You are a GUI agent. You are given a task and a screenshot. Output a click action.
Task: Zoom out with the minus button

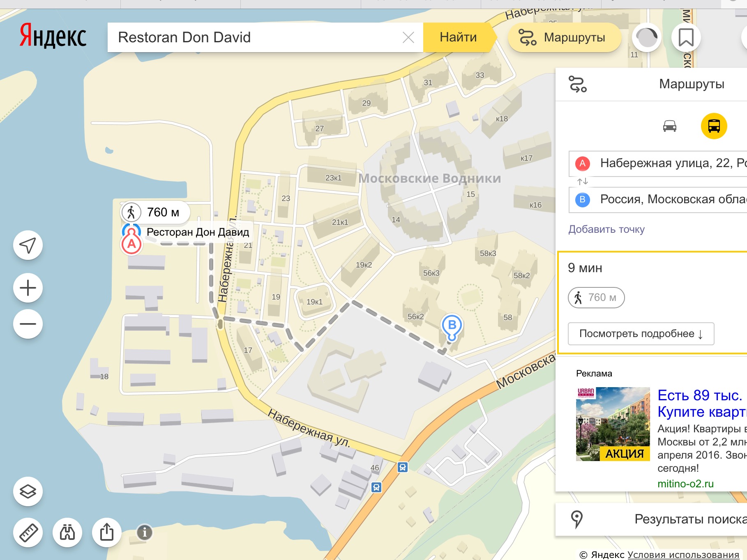[28, 324]
